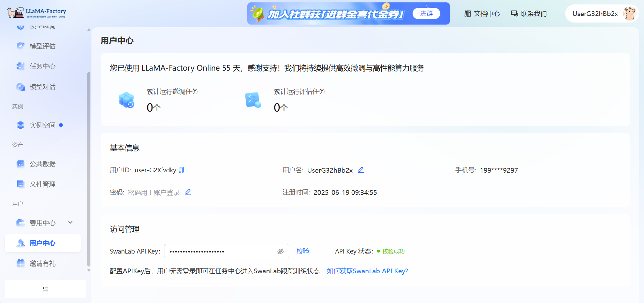644x303 pixels.
Task: Open 如何获取SwanLab API Key link
Action: click(x=367, y=271)
